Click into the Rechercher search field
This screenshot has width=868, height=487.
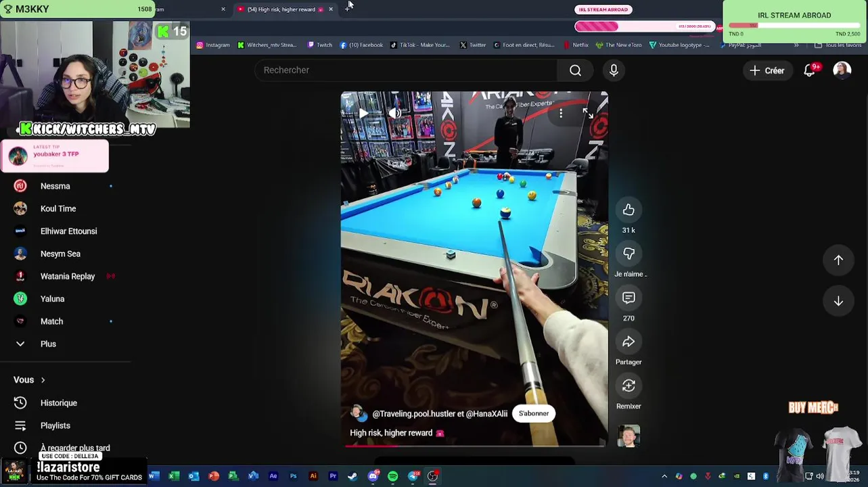(406, 70)
